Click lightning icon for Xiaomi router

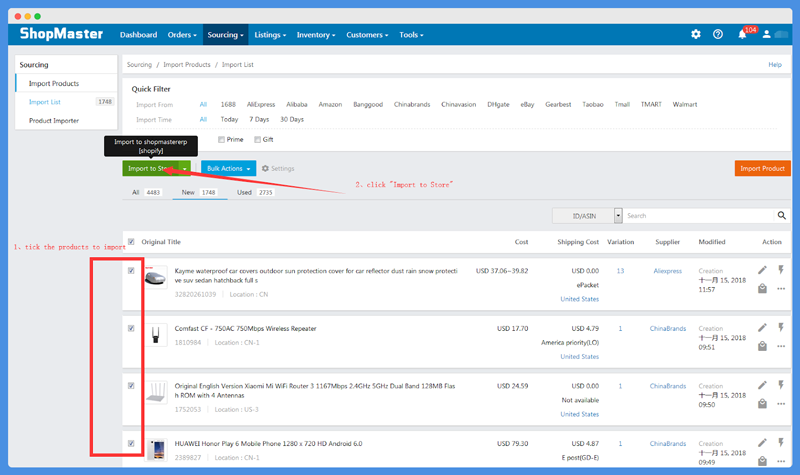click(x=781, y=385)
